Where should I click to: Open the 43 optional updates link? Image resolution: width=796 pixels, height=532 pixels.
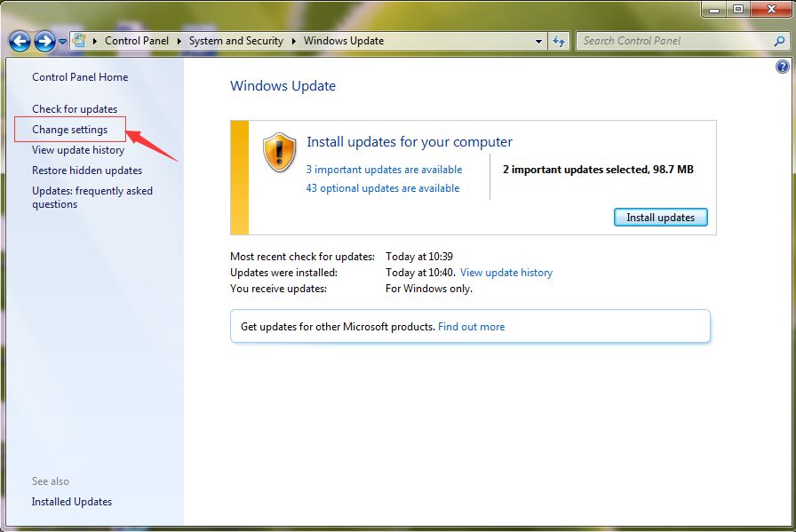point(383,188)
